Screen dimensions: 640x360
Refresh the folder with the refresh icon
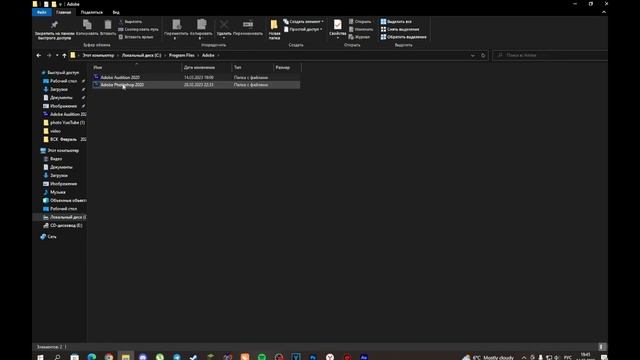tap(483, 56)
